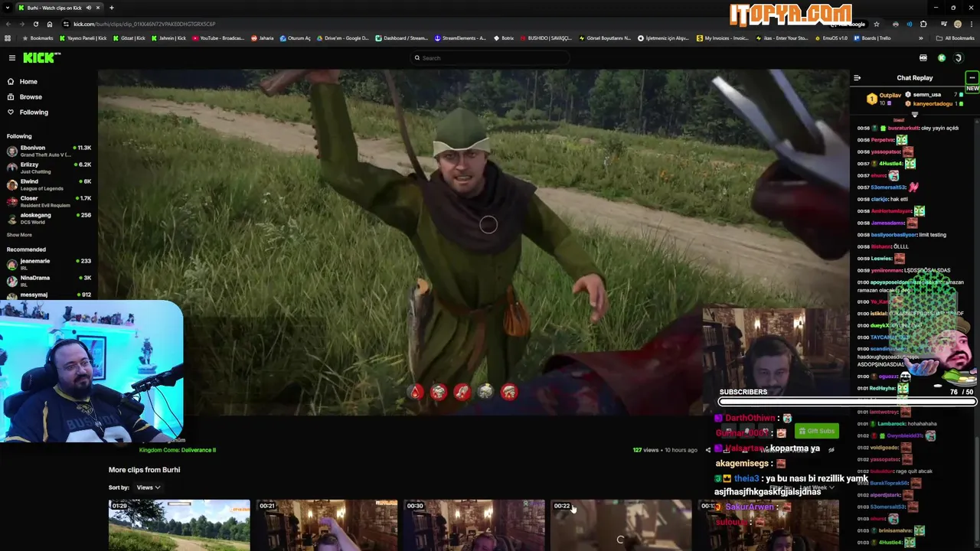The height and width of the screenshot is (551, 980).
Task: Open the All Bookmarks folder
Action: [955, 38]
